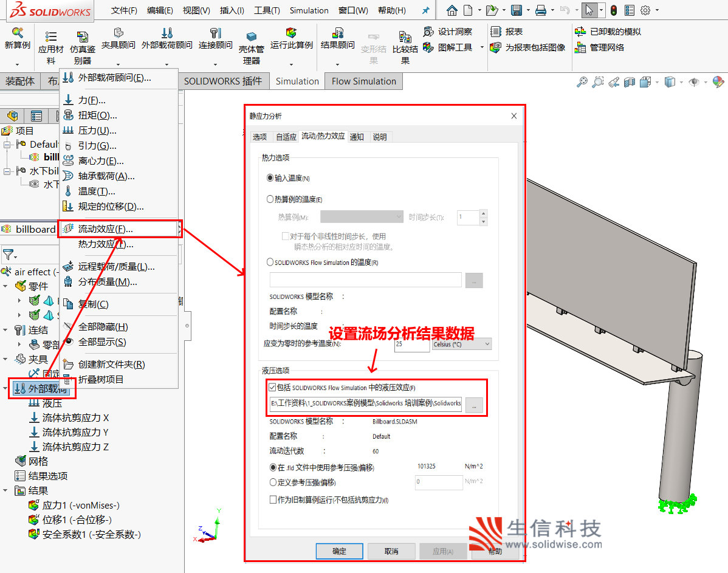Switch to 自适应 tab in dialog

(x=286, y=137)
